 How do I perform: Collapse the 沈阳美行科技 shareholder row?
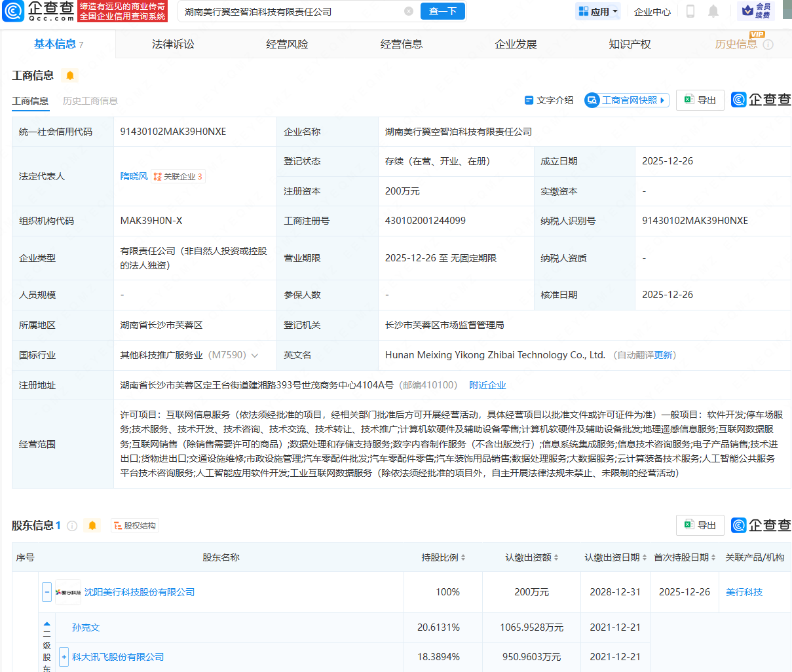47,592
